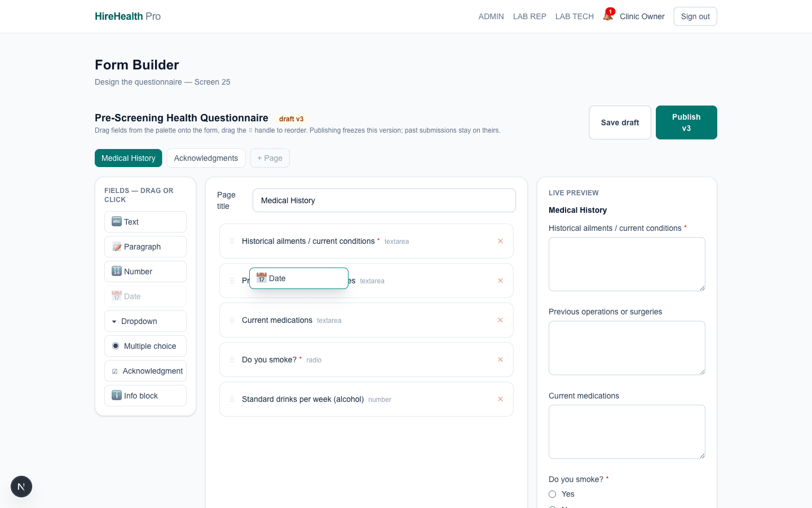Click into the Page title input
Image resolution: width=812 pixels, height=508 pixels.
click(x=384, y=200)
